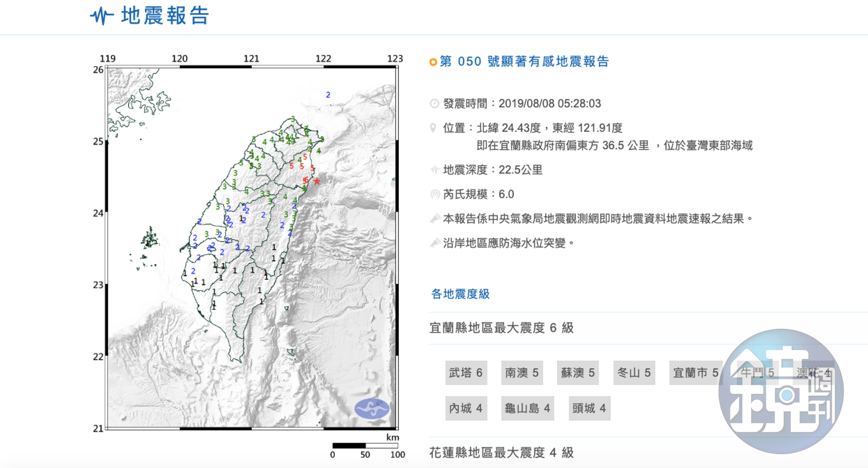
Task: Open the 第 050 號顯著有感地震報告 title
Action: (524, 62)
